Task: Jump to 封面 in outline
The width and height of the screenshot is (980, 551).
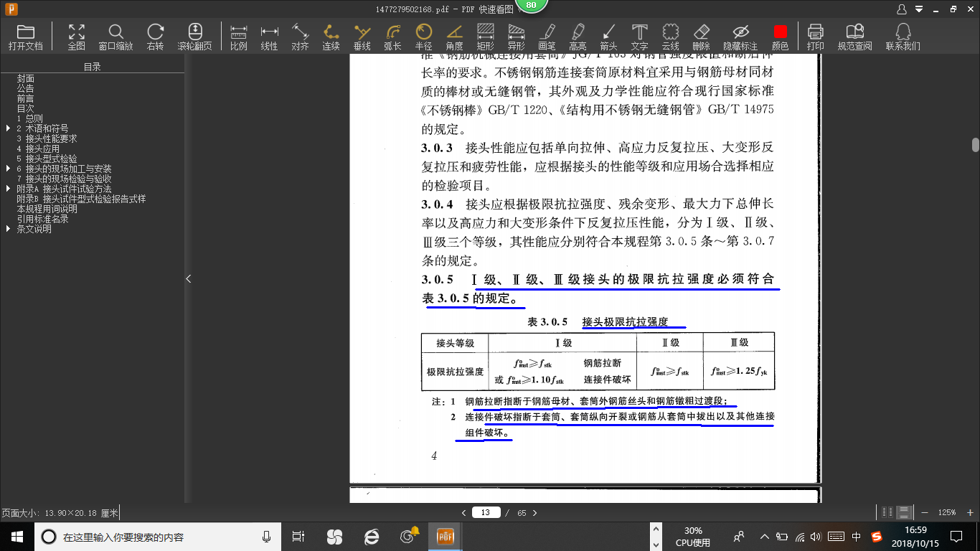Action: (x=26, y=78)
